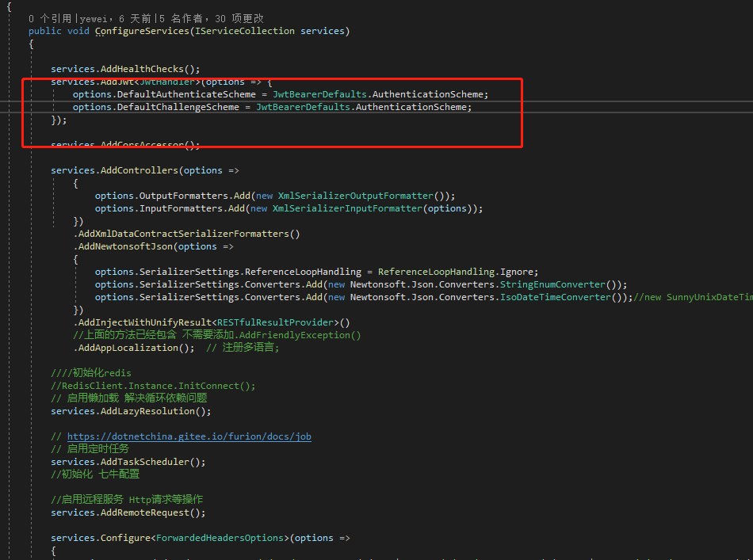The image size is (753, 560).
Task: Click AuthenticationScheme on the DefaultChallengeScheme line
Action: tap(411, 106)
